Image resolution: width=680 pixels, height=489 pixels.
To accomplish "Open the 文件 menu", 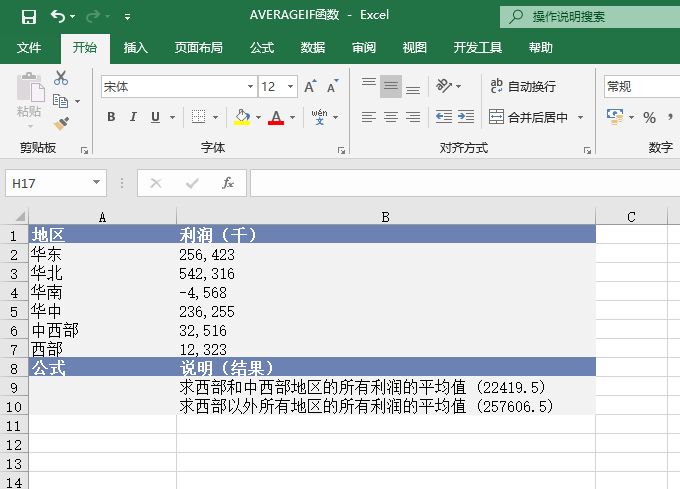I will 29,48.
